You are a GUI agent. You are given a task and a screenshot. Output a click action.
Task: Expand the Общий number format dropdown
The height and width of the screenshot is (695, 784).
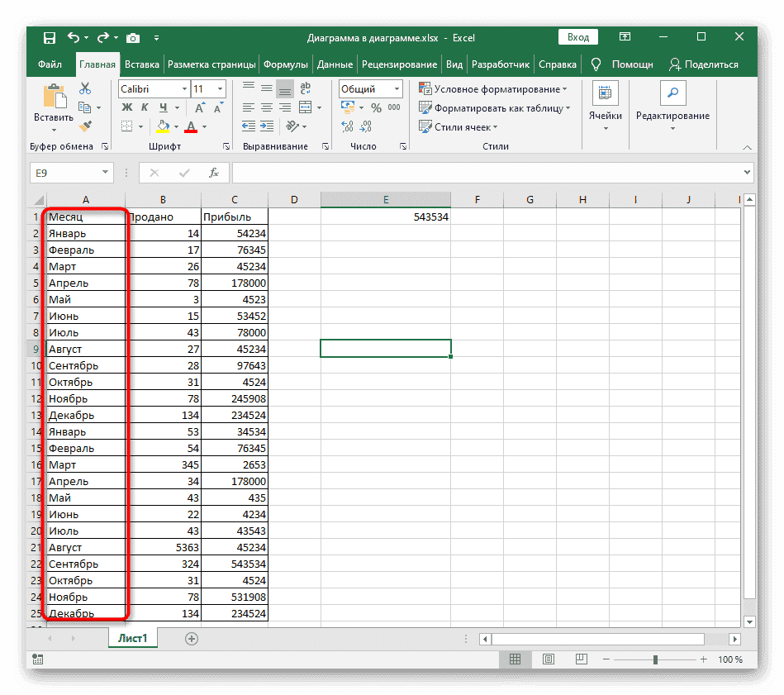[397, 89]
